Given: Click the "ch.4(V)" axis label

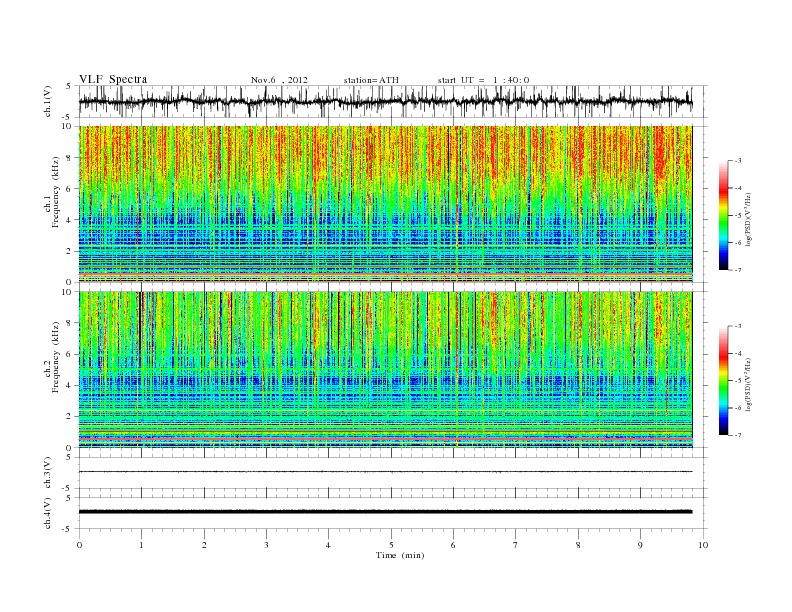Looking at the screenshot, I should 48,513.
